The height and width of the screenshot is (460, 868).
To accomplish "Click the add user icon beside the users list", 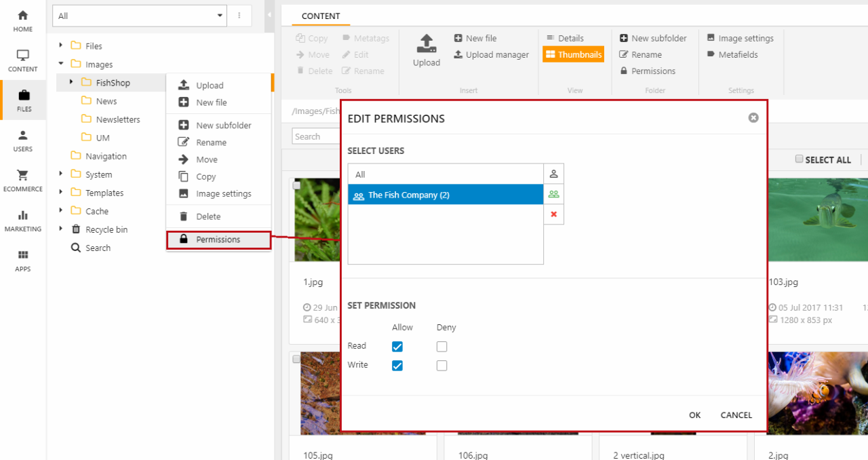I will [x=553, y=174].
